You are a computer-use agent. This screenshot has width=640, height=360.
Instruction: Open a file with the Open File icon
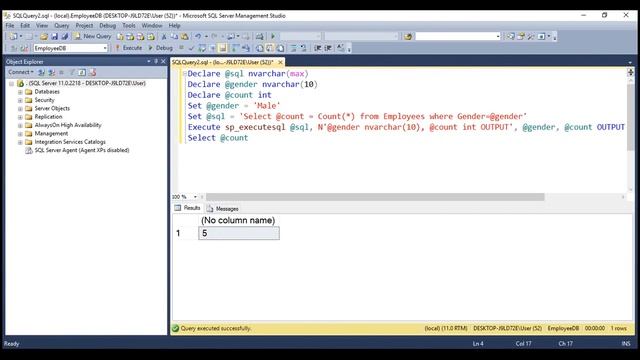point(44,36)
